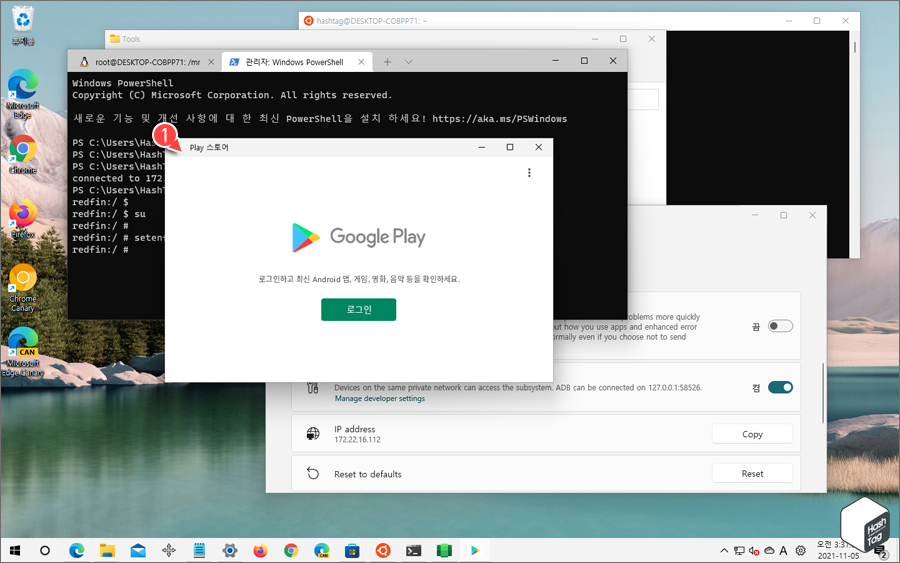Click the Cortana search circle on taskbar
900x563 pixels.
(x=45, y=550)
